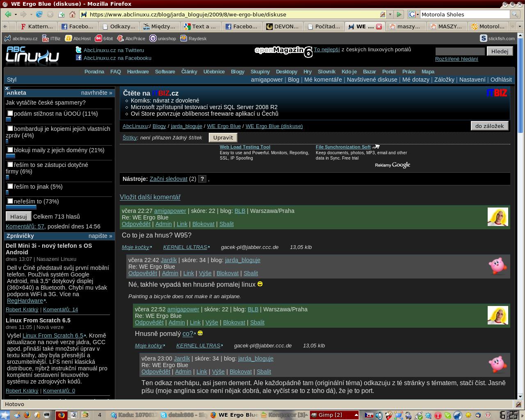
Task: Go back with the green back arrow
Action: [8, 14]
